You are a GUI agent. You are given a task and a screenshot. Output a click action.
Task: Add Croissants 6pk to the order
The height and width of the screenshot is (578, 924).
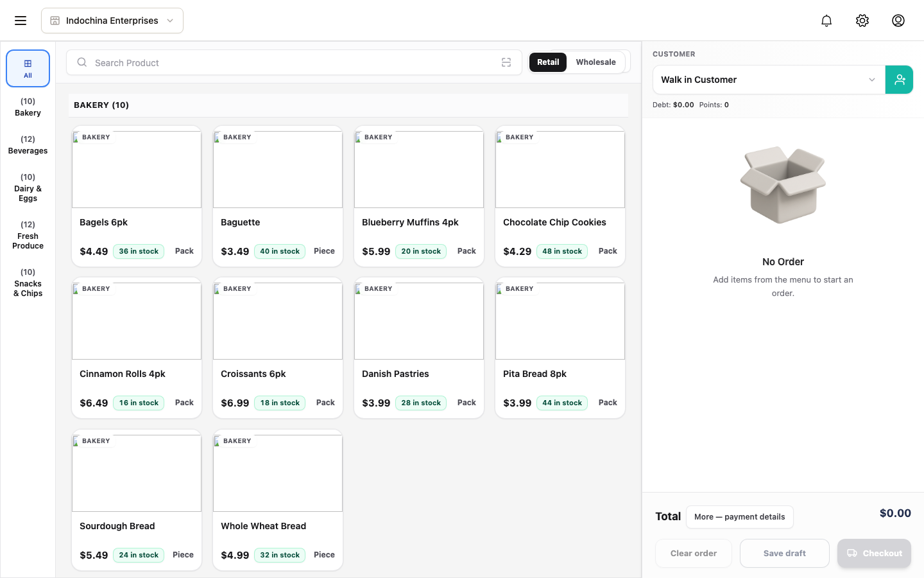pyautogui.click(x=278, y=347)
